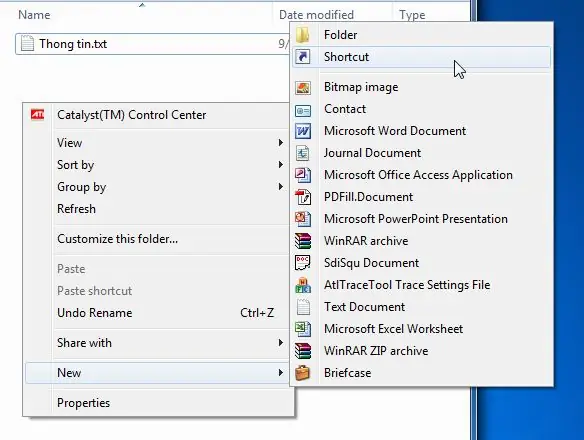Click the Folder icon in New submenu

[303, 35]
